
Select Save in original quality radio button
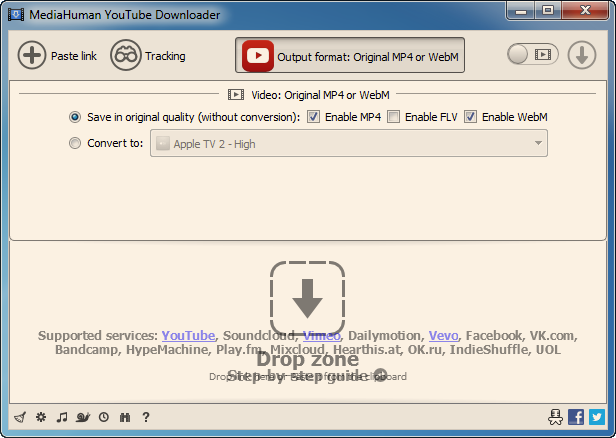(x=75, y=117)
